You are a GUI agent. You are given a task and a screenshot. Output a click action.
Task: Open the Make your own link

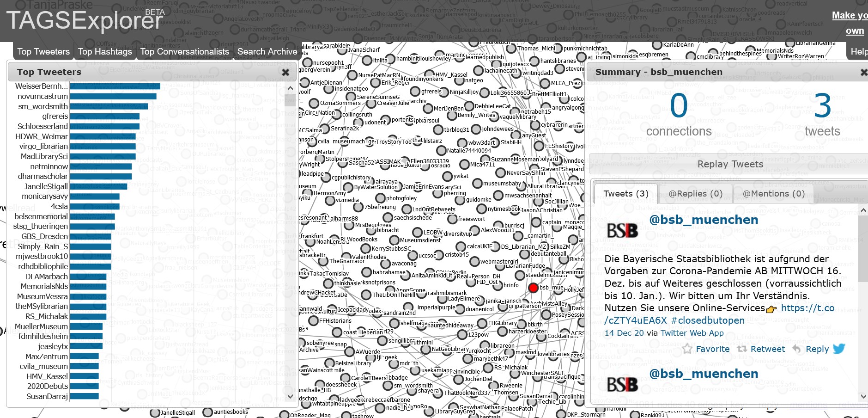tap(850, 23)
